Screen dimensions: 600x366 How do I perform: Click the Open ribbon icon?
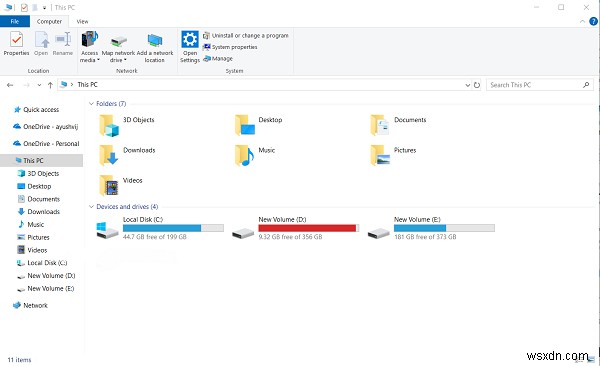[41, 40]
